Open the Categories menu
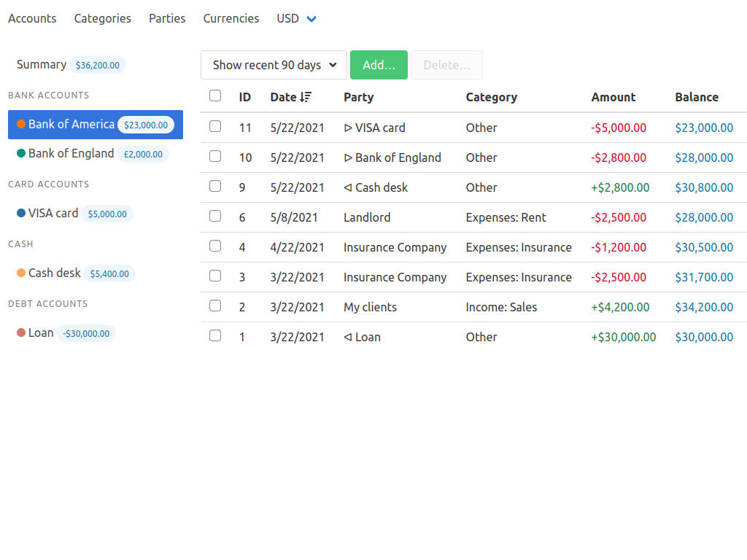 click(103, 18)
